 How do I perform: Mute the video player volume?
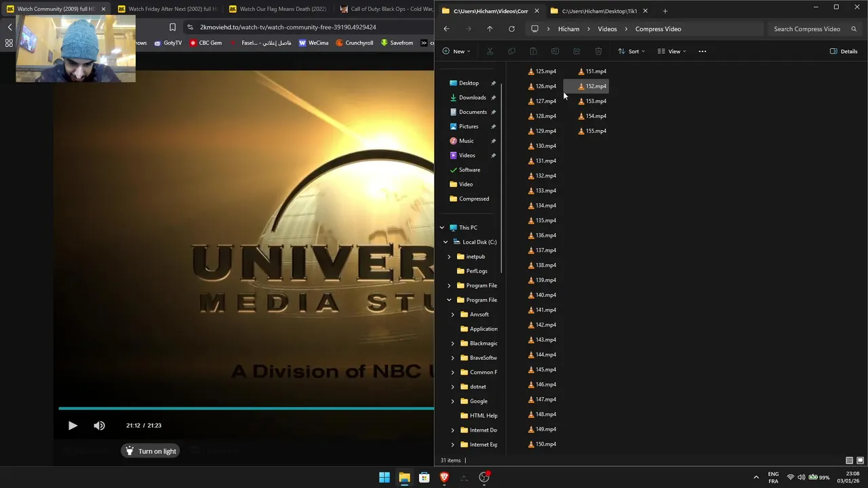coord(100,426)
